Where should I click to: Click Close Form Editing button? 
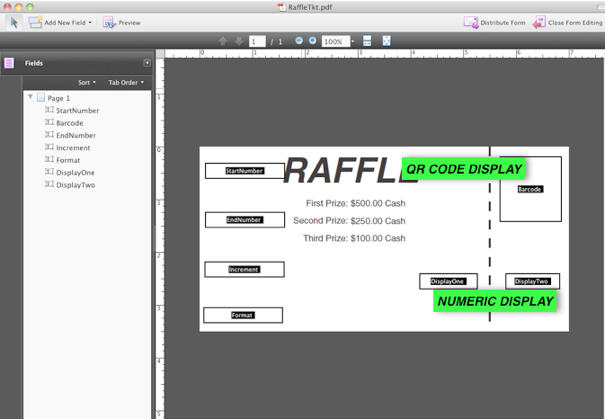(x=567, y=23)
